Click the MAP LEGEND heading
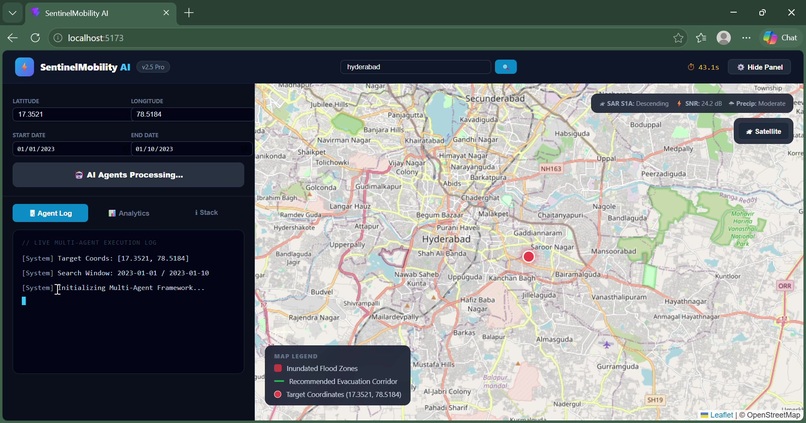 (296, 356)
